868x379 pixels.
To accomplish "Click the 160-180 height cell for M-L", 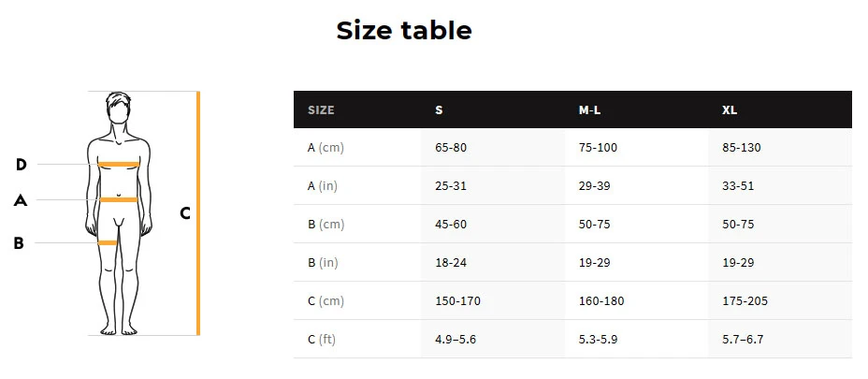I will pyautogui.click(x=601, y=300).
